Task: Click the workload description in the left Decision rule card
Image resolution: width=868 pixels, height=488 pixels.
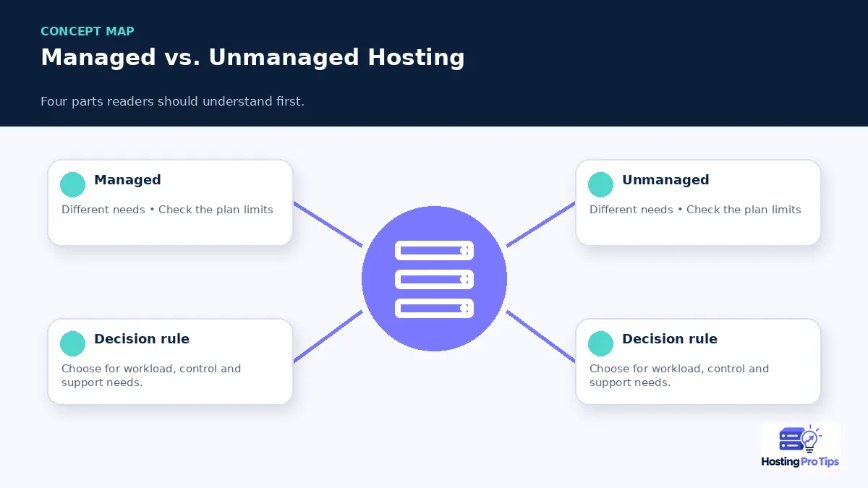Action: [151, 375]
